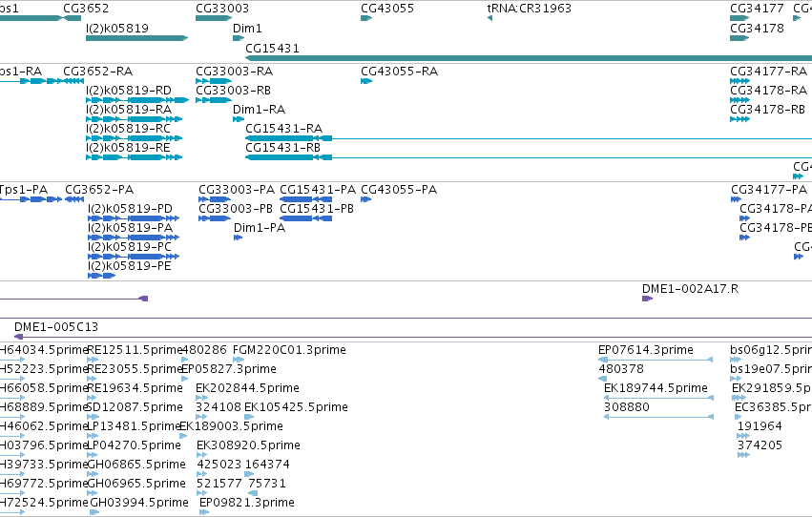Viewport: 812px width, 517px height.
Task: Click the CG34177-RA transcript label
Action: [768, 71]
